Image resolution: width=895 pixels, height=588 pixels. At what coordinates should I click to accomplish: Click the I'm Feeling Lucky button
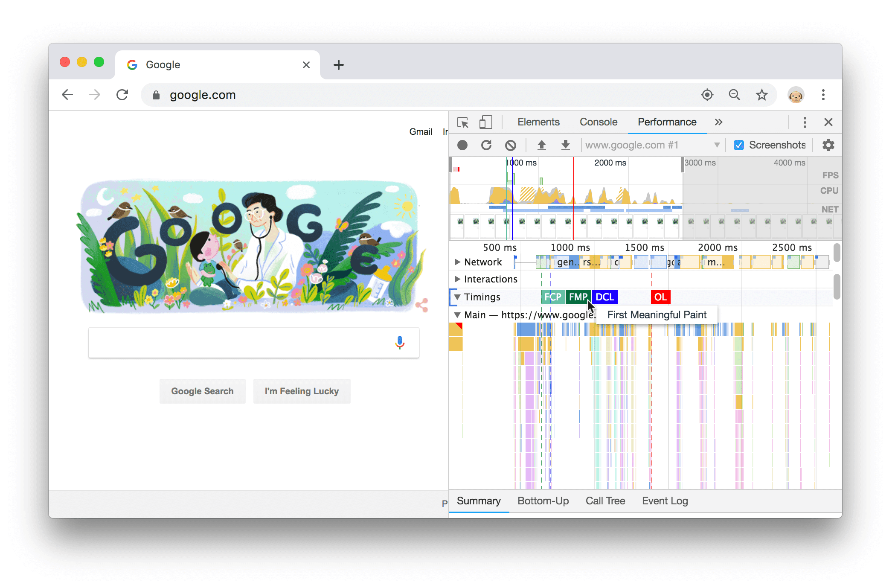(302, 391)
